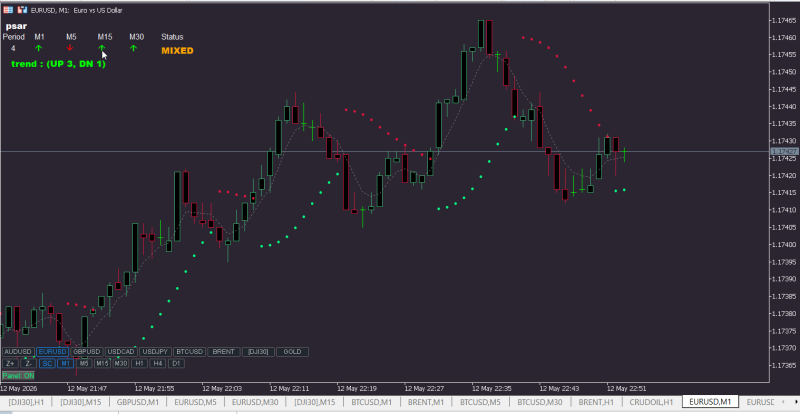
Task: Click the green up arrow under M30
Action: (x=133, y=48)
